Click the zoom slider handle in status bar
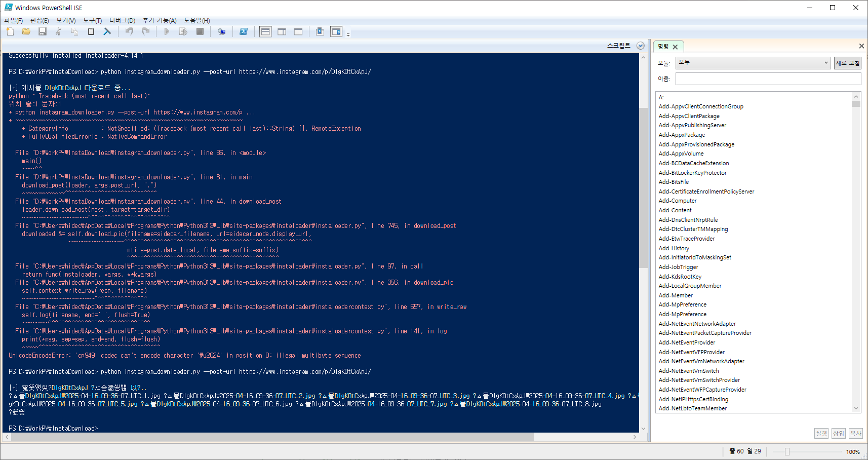This screenshot has height=460, width=868. click(x=787, y=451)
